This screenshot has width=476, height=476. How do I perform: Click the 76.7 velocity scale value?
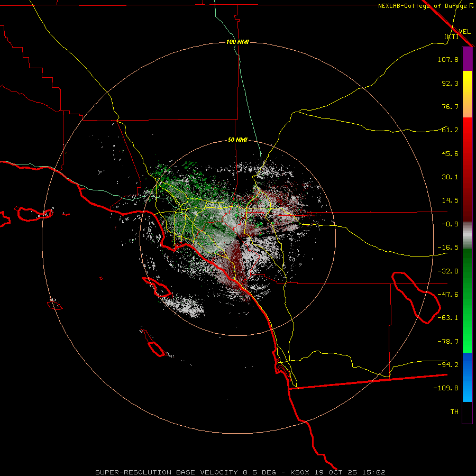point(450,106)
